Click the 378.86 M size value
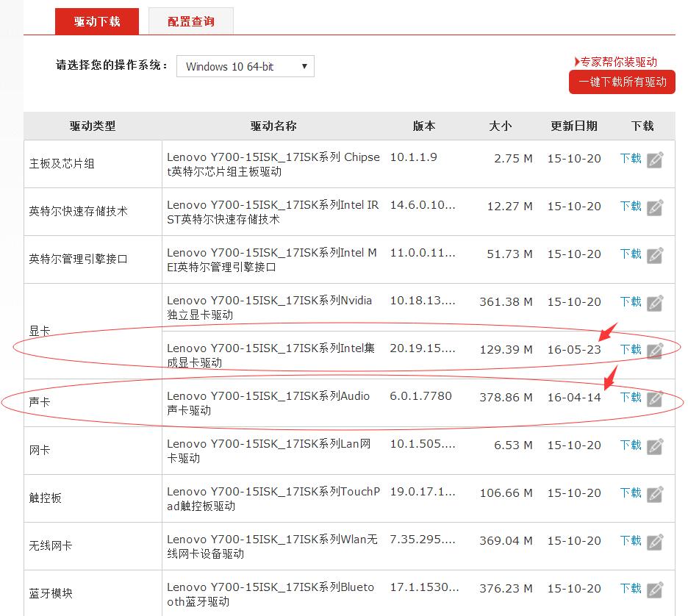 pos(506,398)
